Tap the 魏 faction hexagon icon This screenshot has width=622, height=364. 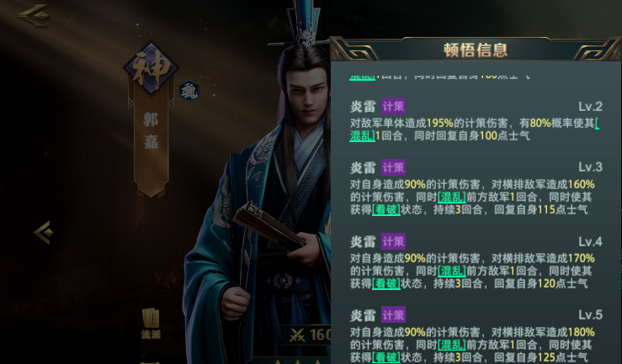[x=189, y=91]
